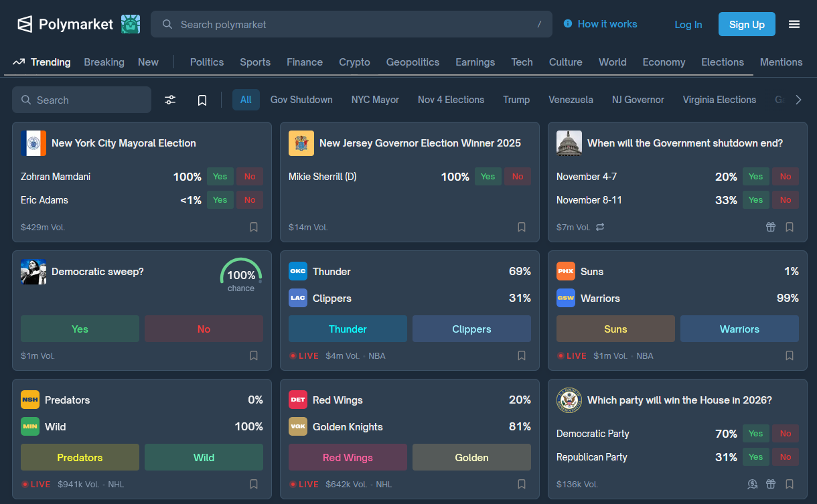Switch to the Sports category
817x504 pixels.
[255, 62]
